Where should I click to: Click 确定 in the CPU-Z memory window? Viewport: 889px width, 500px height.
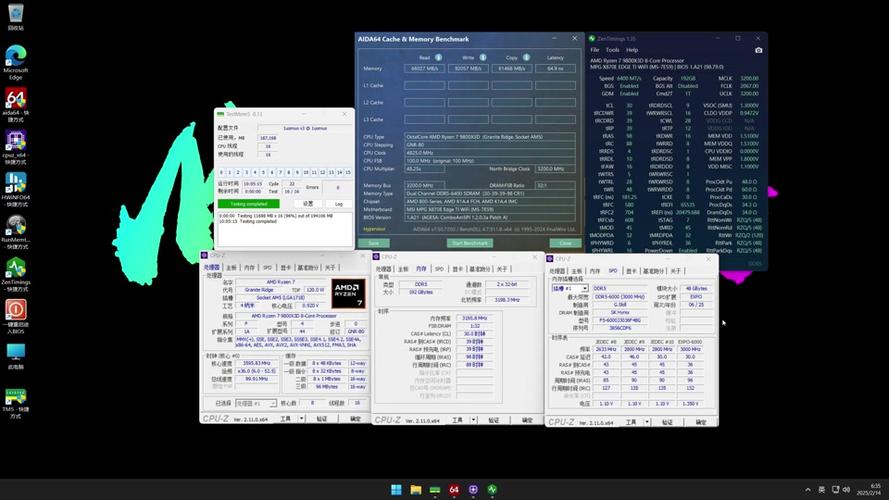click(x=527, y=420)
